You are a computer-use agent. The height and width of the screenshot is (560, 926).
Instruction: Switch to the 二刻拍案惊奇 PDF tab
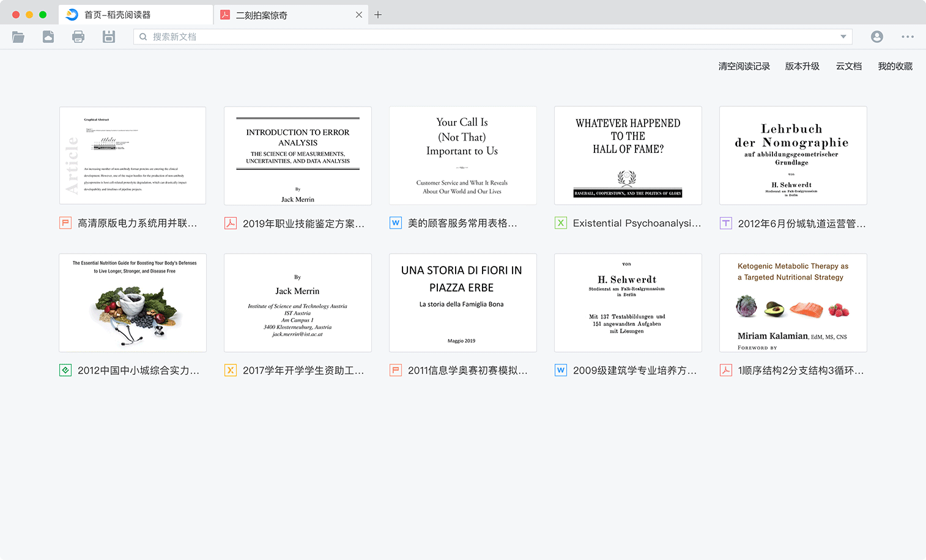(x=278, y=14)
